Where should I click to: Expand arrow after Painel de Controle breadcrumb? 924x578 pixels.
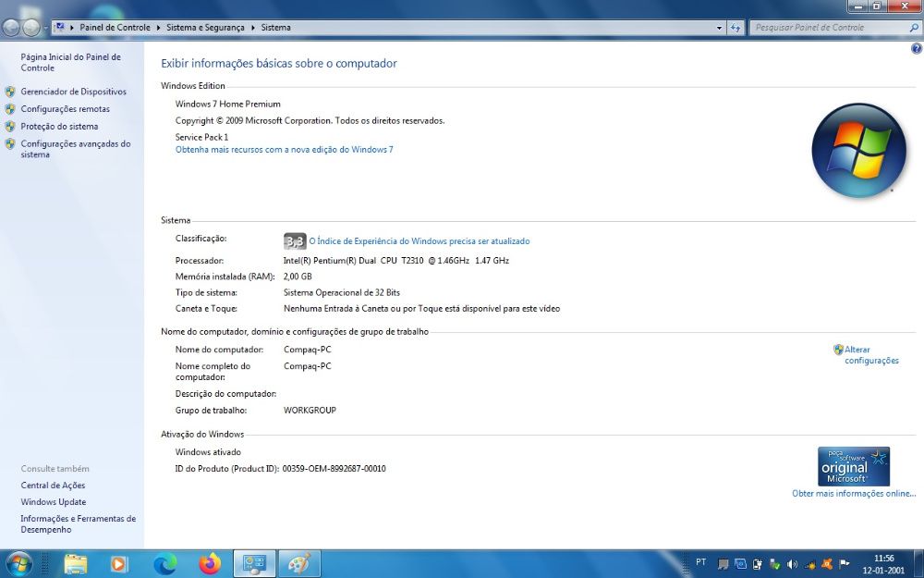(x=159, y=28)
